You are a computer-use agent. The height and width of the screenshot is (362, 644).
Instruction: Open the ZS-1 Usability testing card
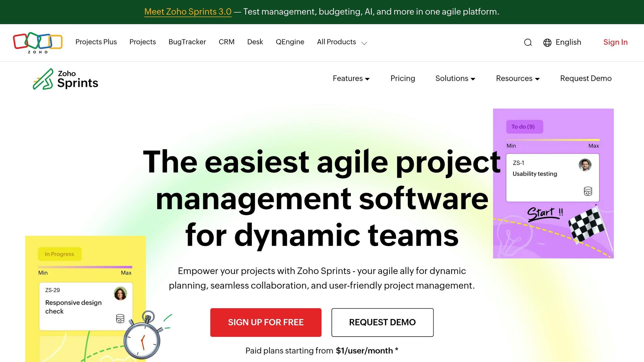coord(552,178)
